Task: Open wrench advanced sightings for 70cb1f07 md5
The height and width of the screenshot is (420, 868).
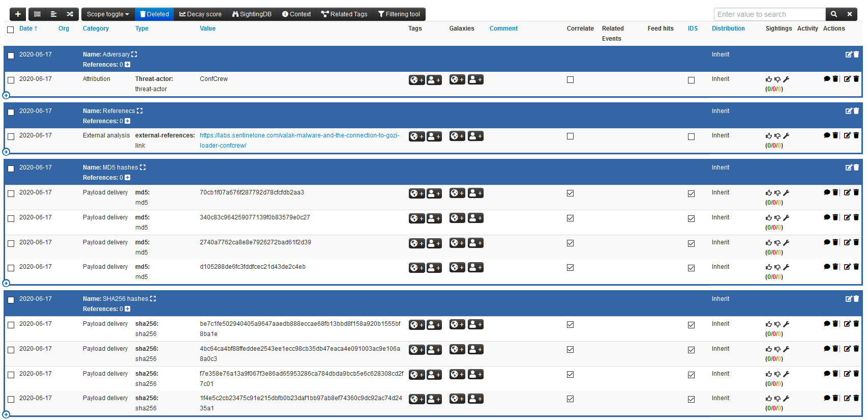Action: (x=786, y=193)
